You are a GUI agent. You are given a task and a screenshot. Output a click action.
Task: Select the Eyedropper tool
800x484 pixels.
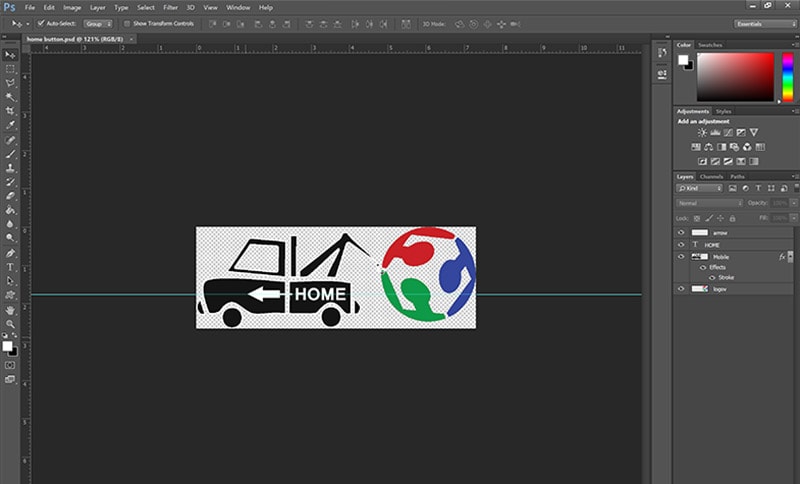tap(10, 125)
